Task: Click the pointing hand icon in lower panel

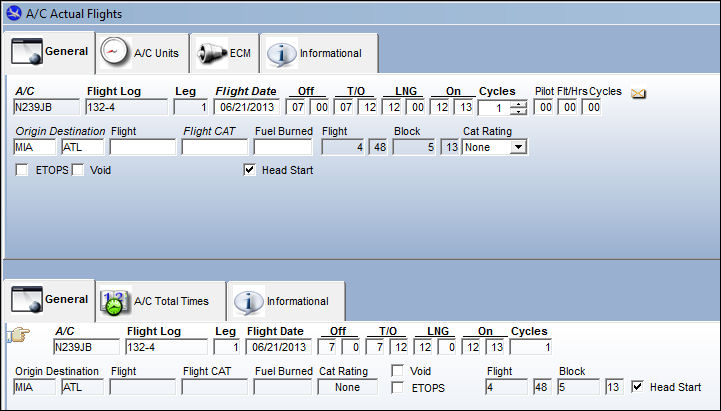Action: [x=18, y=334]
